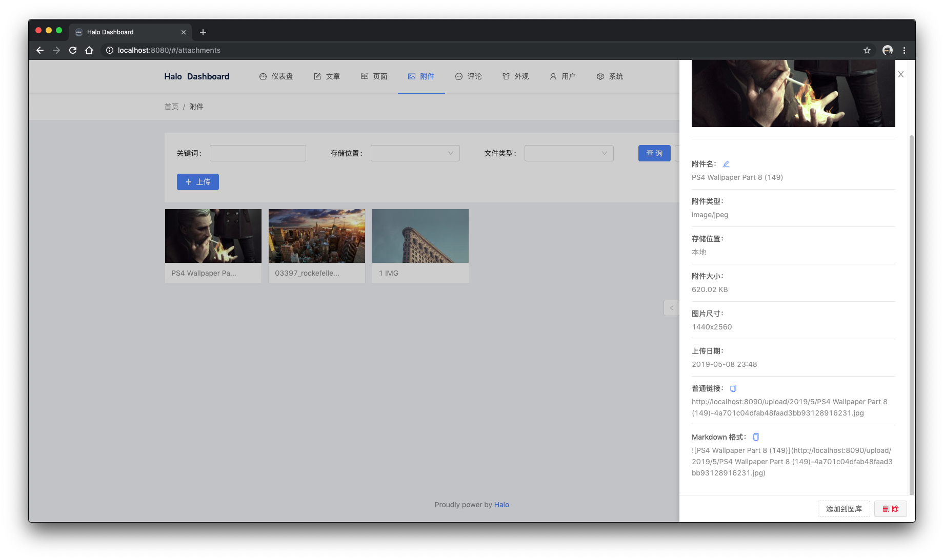The height and width of the screenshot is (560, 944).
Task: Open the browser three-dot menu
Action: [904, 50]
